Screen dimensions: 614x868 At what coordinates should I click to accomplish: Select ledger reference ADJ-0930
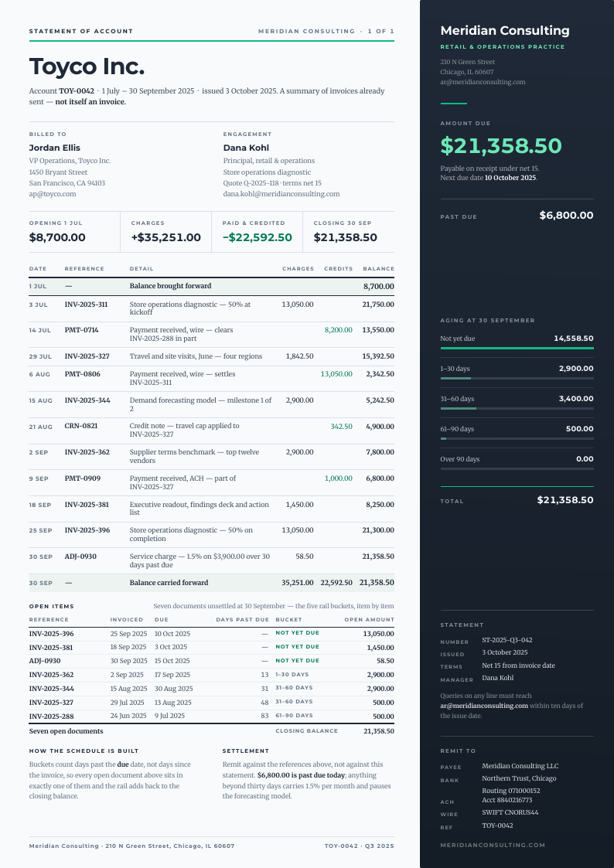click(x=80, y=557)
